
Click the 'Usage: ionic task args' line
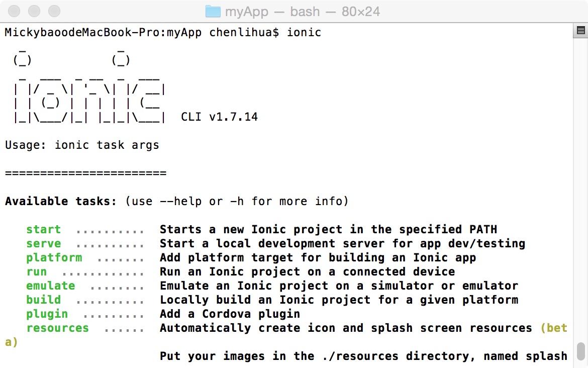click(x=82, y=145)
